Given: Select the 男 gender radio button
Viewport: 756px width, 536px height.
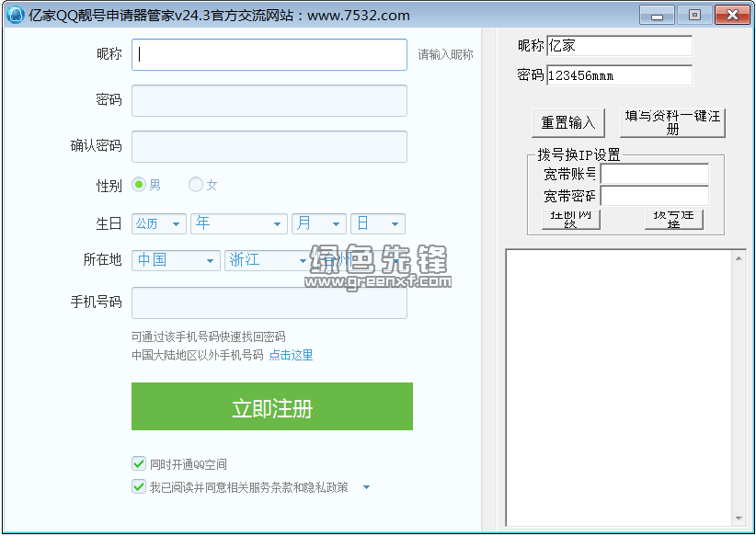Looking at the screenshot, I should pos(139,185).
